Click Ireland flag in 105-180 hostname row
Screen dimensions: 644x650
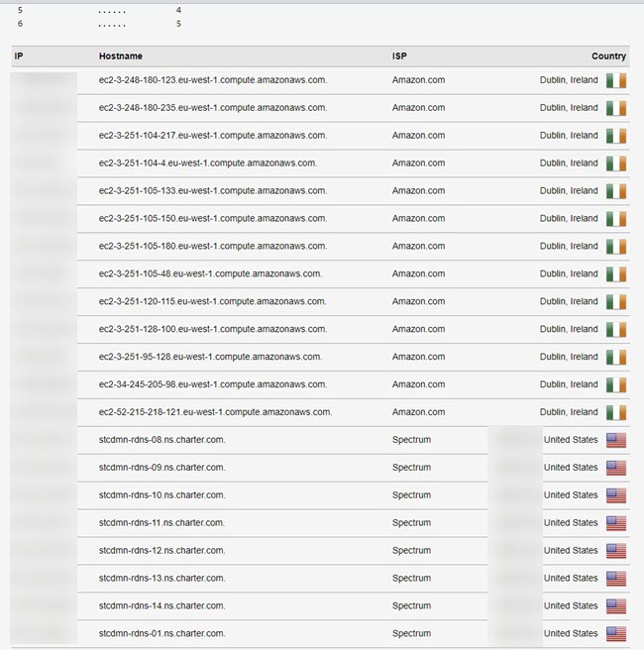pos(616,247)
